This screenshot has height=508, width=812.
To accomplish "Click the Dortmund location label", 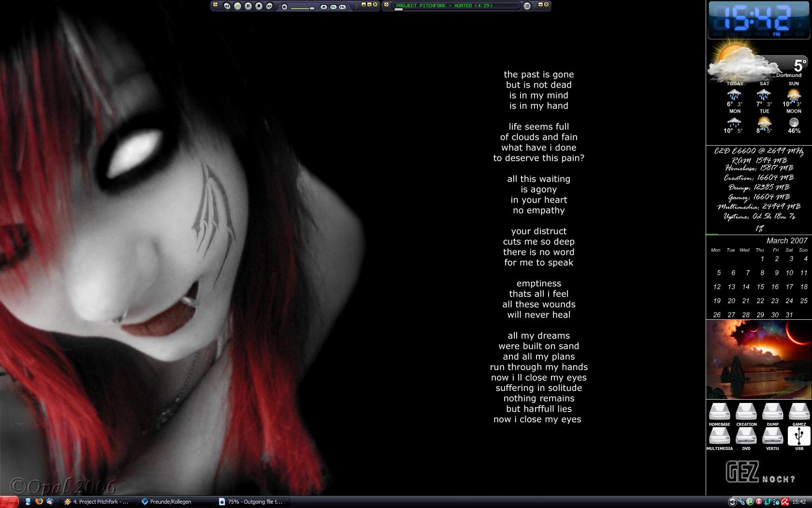I will pos(789,75).
